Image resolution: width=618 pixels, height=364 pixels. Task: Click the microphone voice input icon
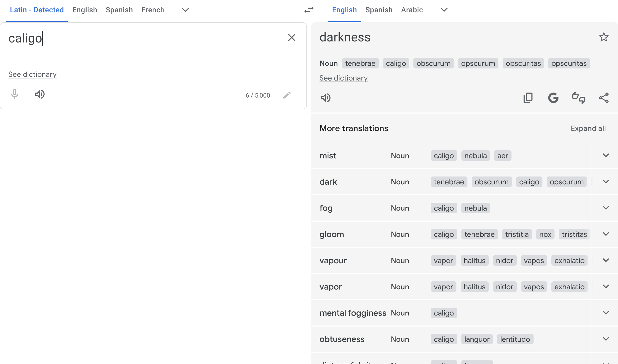pos(15,94)
